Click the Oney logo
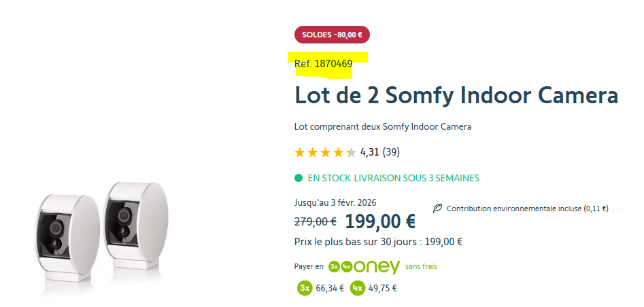The image size is (644, 307). [376, 267]
